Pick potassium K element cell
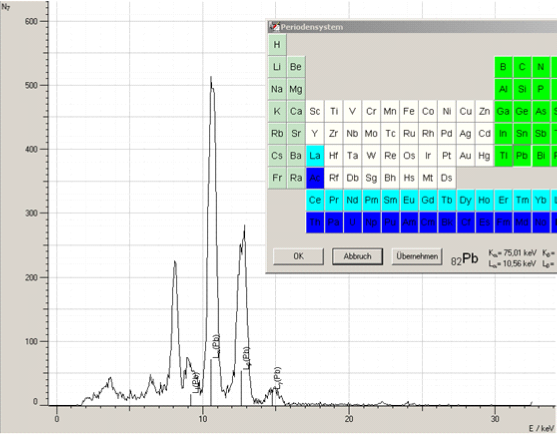Viewport: 557px width, 435px height. coord(277,112)
